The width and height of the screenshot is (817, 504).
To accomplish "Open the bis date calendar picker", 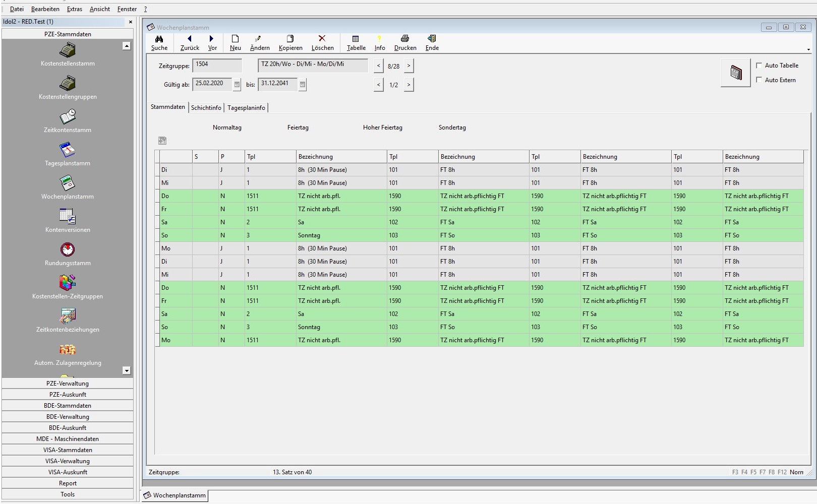I will (303, 85).
